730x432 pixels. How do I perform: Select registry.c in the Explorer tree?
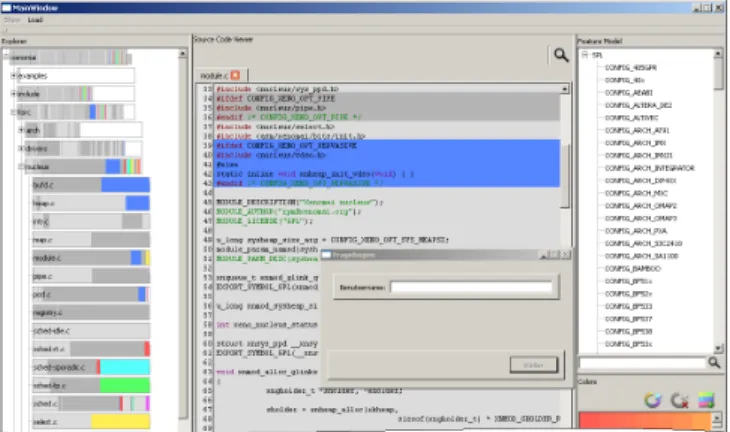(x=91, y=312)
